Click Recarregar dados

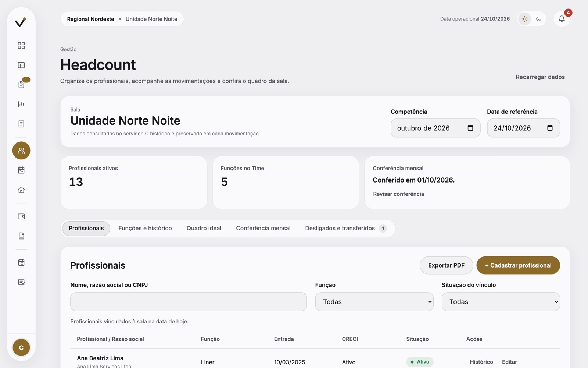click(x=540, y=77)
